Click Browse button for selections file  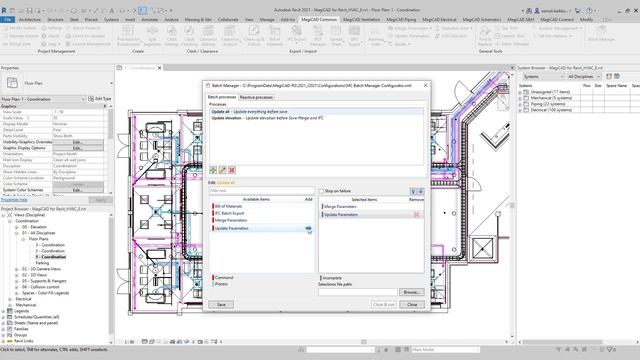pos(412,292)
